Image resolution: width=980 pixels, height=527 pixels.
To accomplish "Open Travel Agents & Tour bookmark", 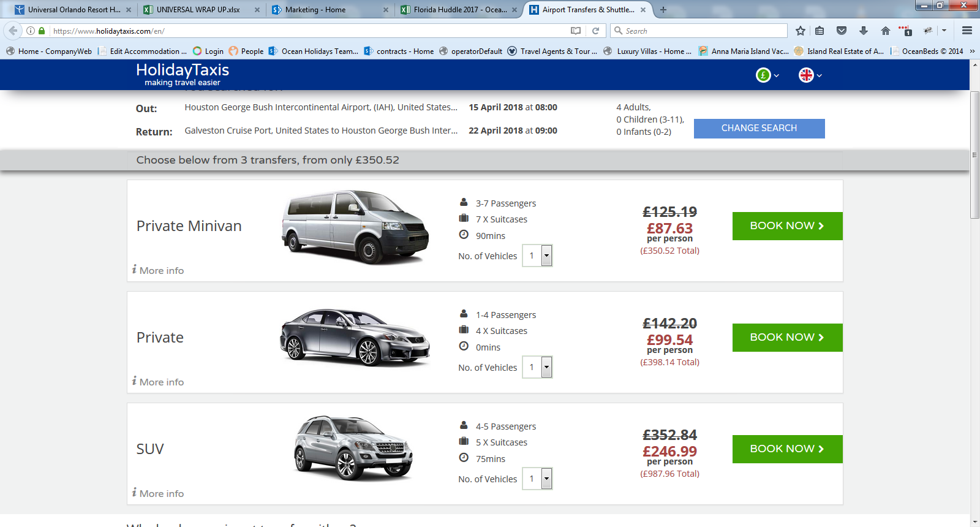I will click(552, 51).
